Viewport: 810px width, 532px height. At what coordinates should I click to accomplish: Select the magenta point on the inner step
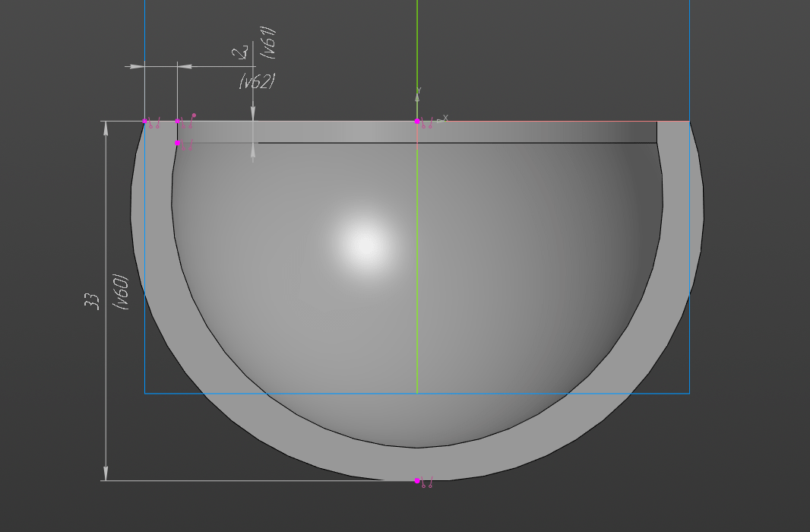point(178,143)
